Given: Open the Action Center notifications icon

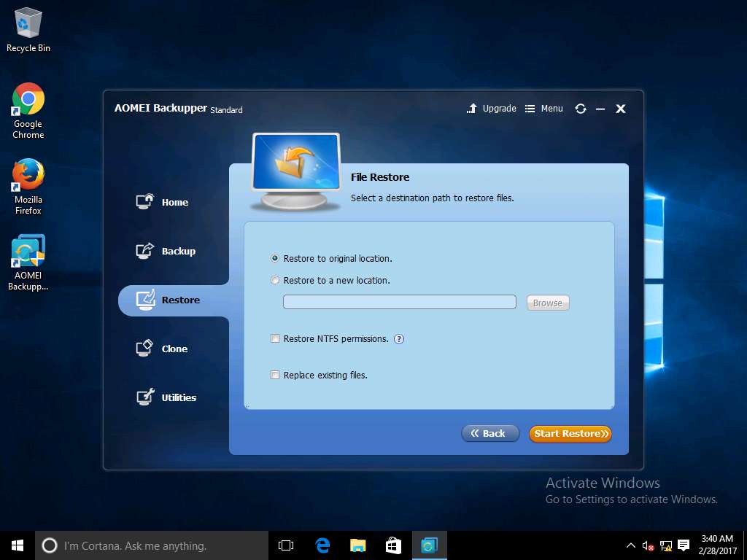Looking at the screenshot, I should point(684,545).
